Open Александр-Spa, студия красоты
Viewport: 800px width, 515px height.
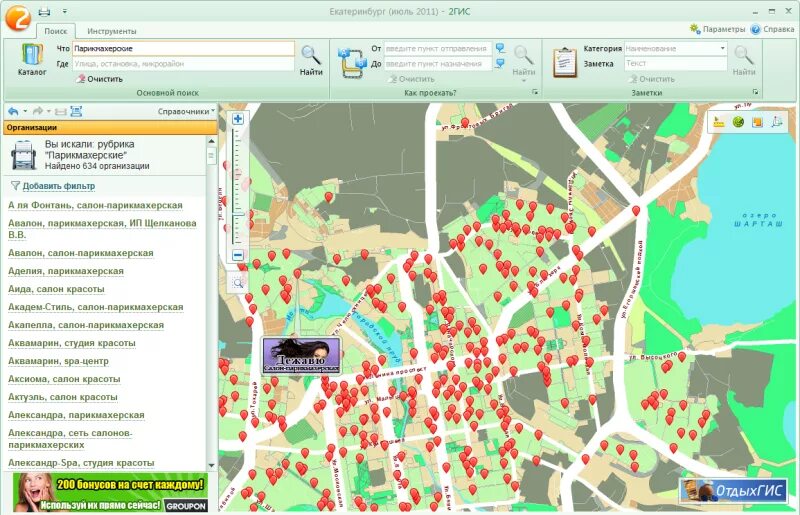click(81, 463)
